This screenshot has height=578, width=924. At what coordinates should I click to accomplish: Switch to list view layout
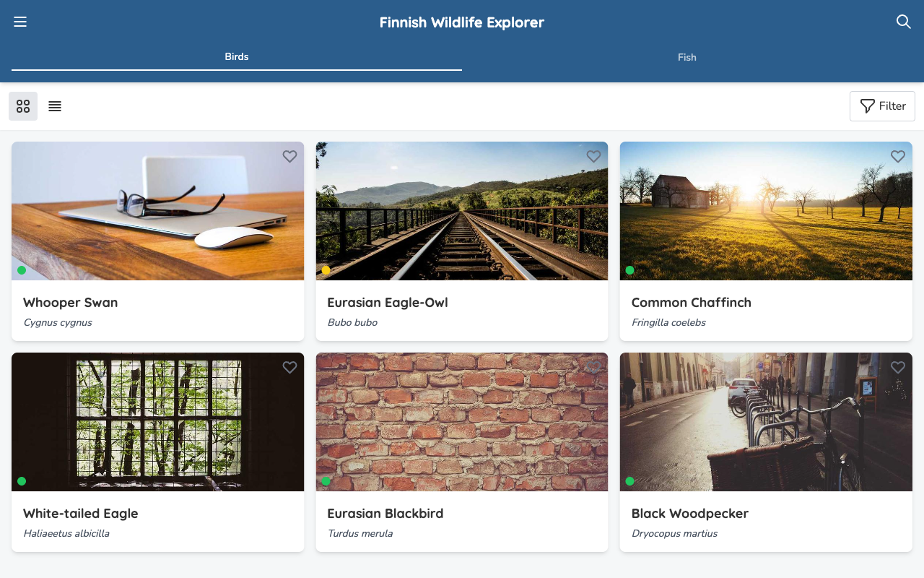click(x=54, y=105)
